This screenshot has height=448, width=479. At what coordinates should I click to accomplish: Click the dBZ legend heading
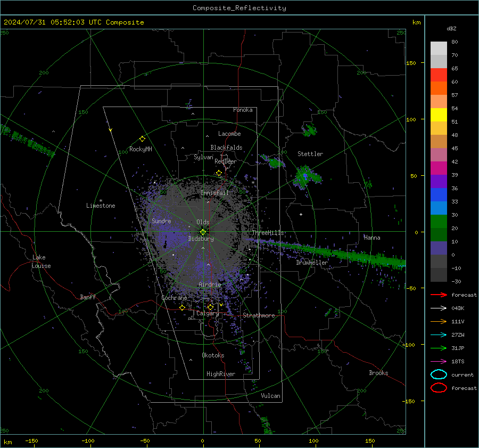coord(451,28)
